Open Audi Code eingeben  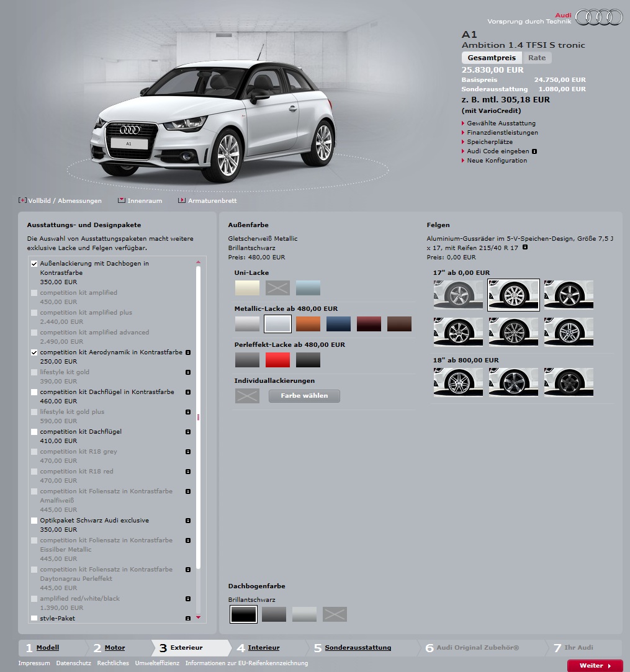[x=498, y=151]
